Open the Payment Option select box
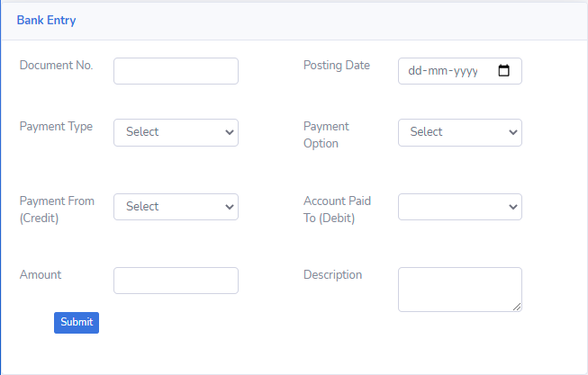This screenshot has width=588, height=375. coord(459,132)
